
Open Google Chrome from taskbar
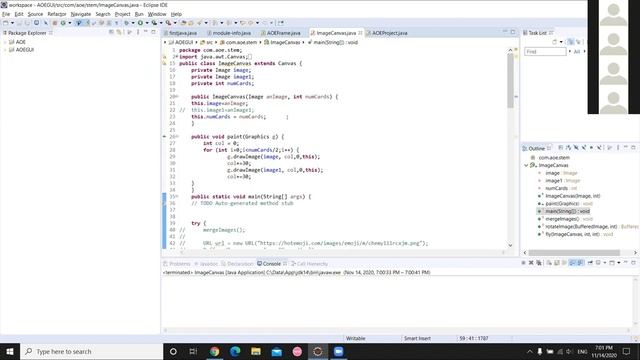[x=214, y=351]
